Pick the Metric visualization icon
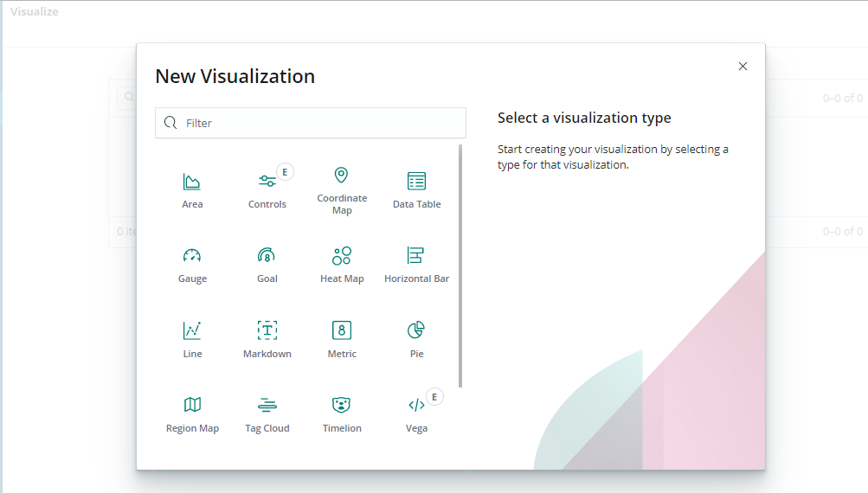Viewport: 868px width, 493px height. click(342, 330)
